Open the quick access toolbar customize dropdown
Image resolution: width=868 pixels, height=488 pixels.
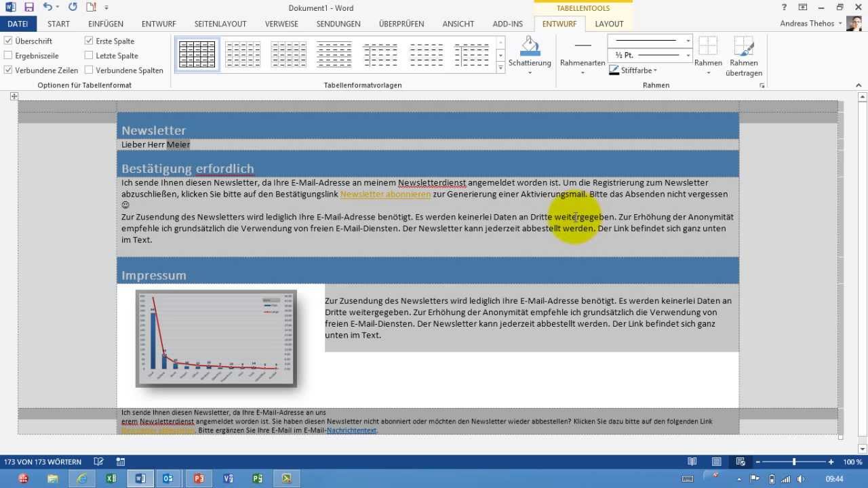coord(106,7)
